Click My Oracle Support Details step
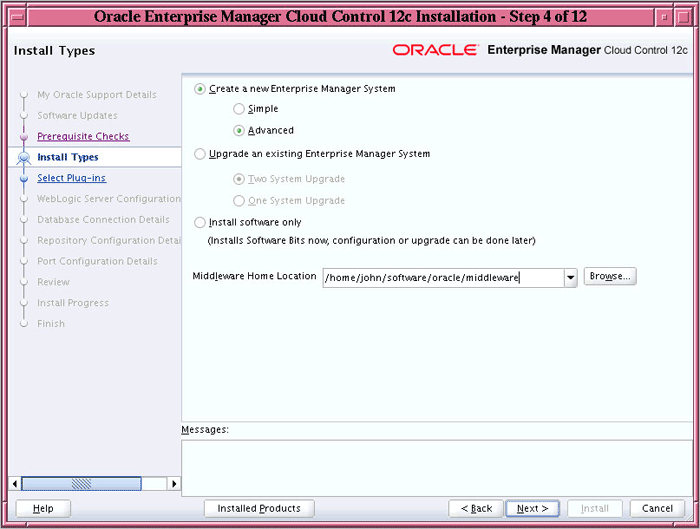The width and height of the screenshot is (700, 529). [97, 95]
